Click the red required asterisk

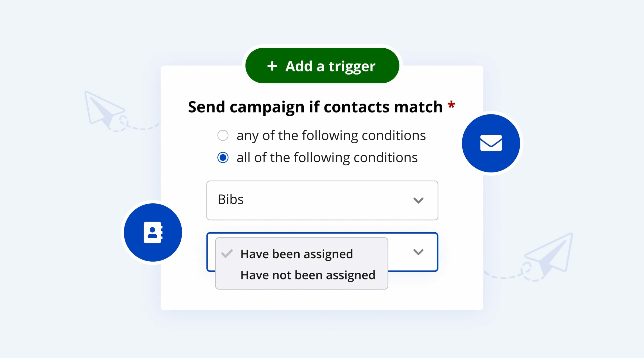pyautogui.click(x=451, y=105)
